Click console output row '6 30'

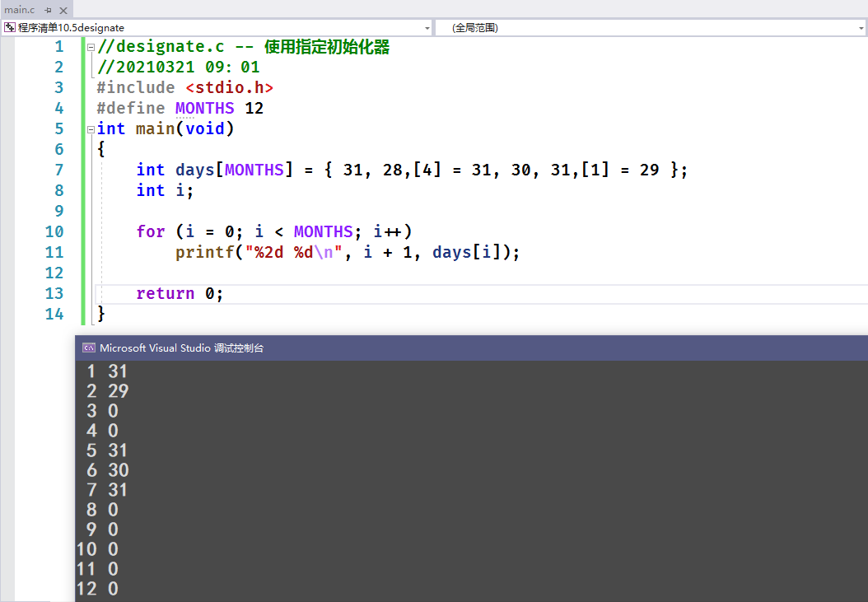107,470
